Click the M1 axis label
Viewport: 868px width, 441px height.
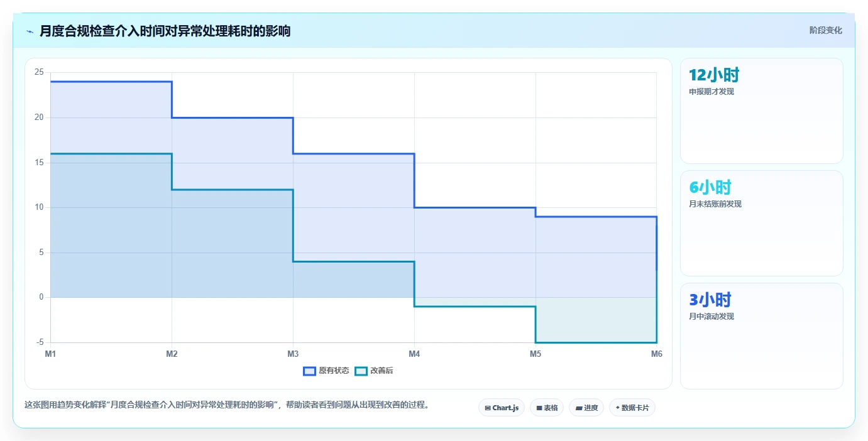[50, 354]
